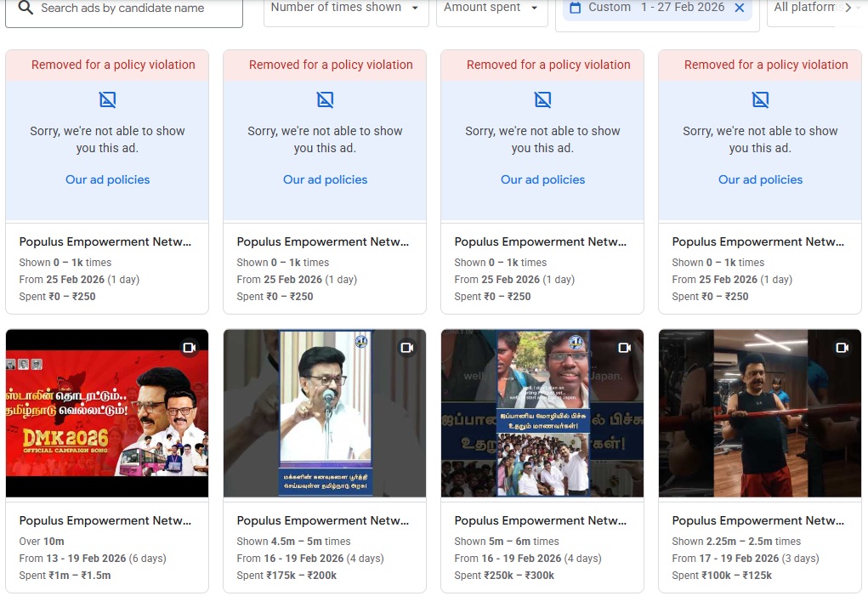Viewport: 868px width, 596px height.
Task: Clear the Custom date range filter
Action: (739, 8)
